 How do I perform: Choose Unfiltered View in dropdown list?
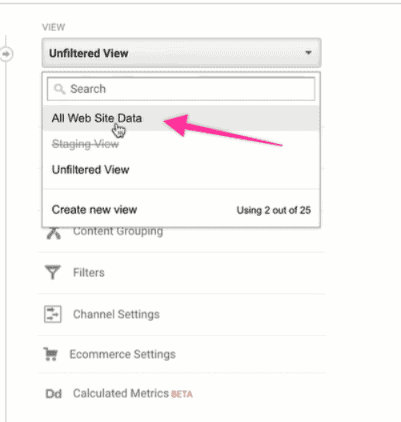90,170
